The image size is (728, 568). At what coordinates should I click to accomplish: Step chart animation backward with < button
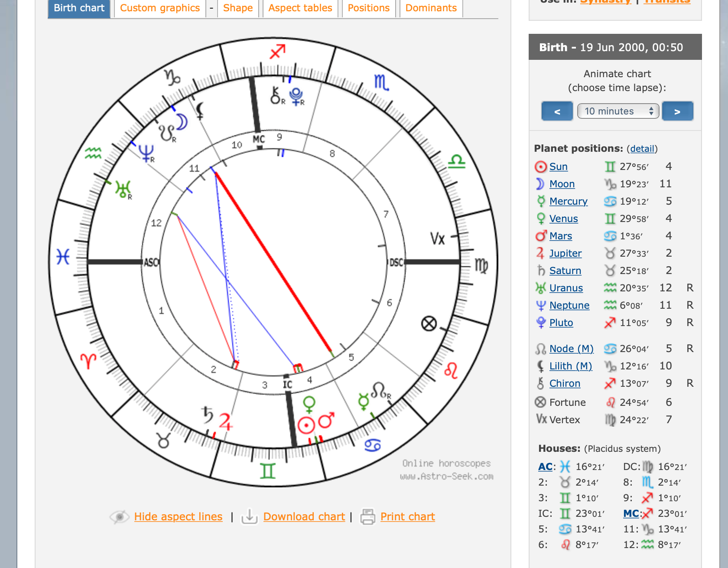click(557, 111)
